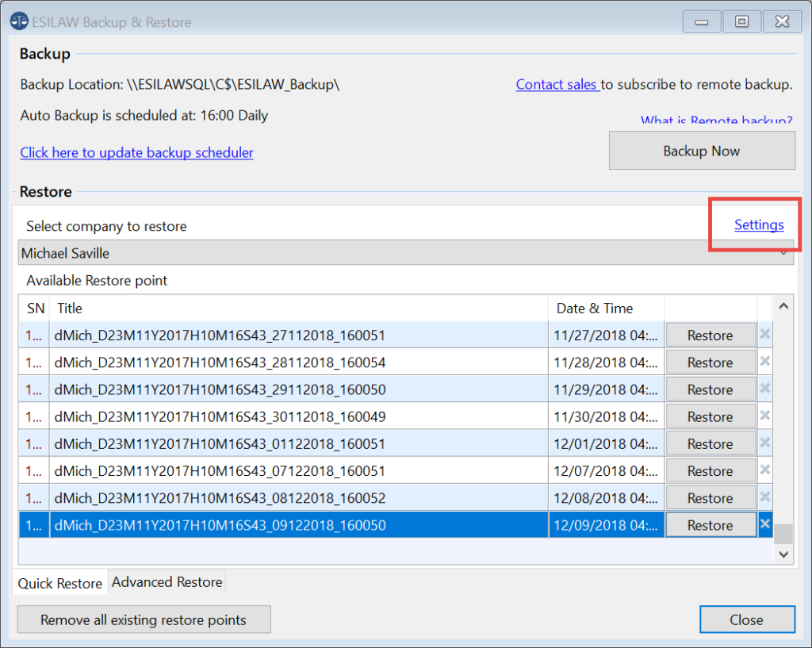
Task: Restore the selected 09122018_160050 backup
Action: click(710, 525)
